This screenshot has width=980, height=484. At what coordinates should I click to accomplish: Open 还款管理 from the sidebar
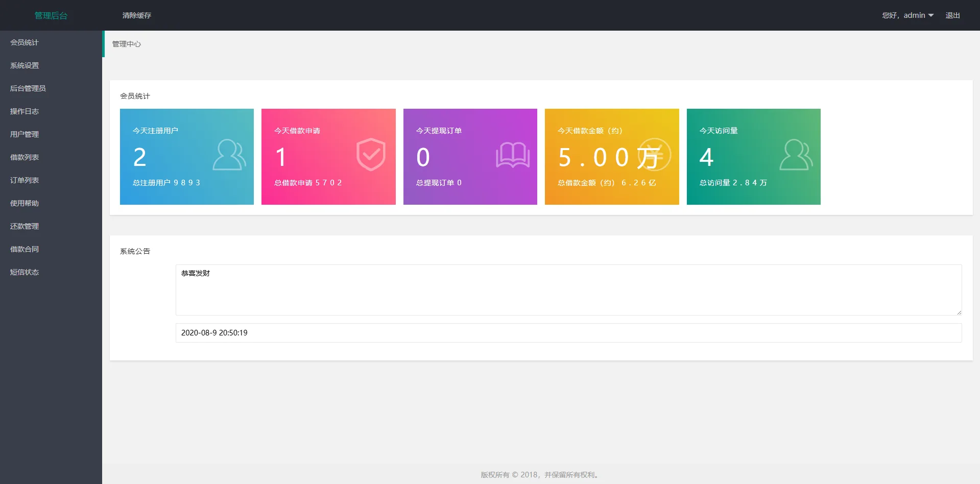coord(25,226)
